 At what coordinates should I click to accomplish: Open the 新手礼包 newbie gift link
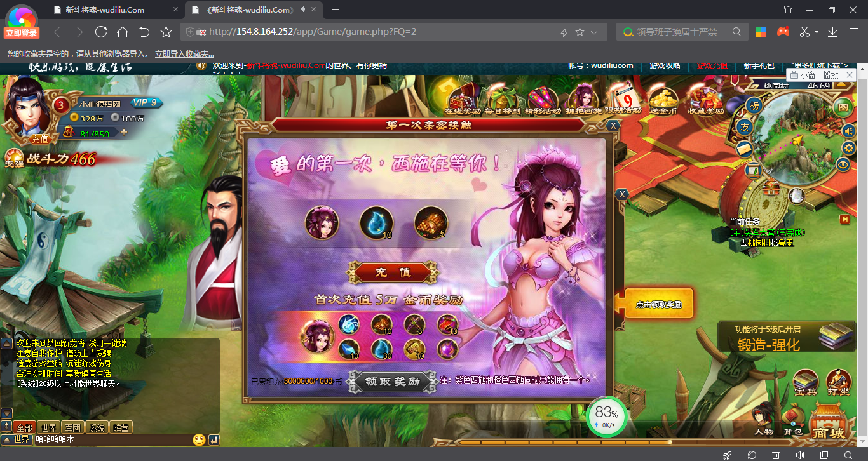coord(759,66)
